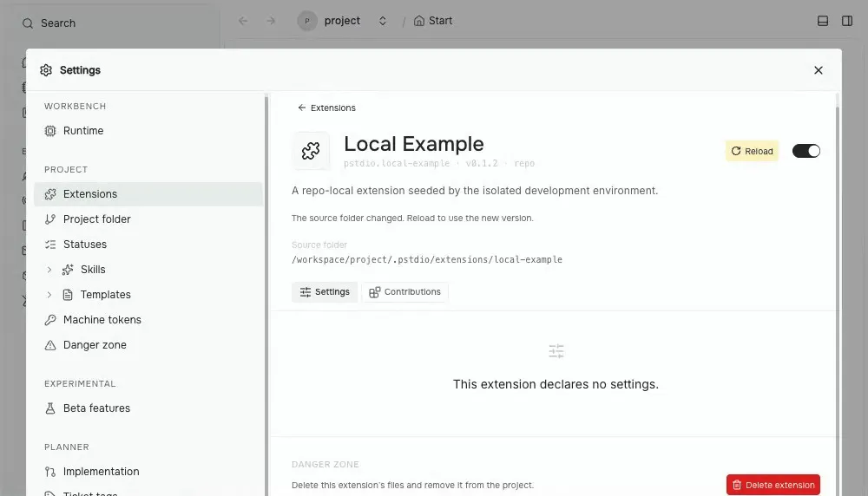Click the Danger zone warning triangle icon
The height and width of the screenshot is (496, 868).
[x=50, y=345]
